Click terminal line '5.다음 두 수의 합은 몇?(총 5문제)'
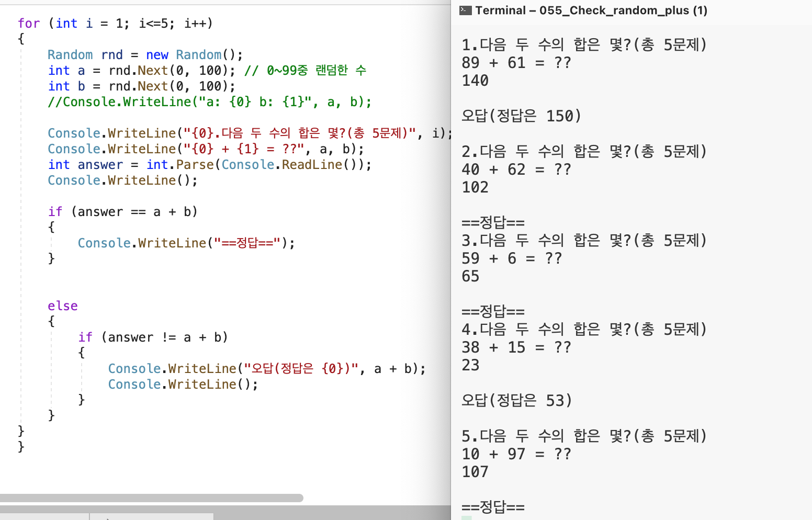 click(584, 436)
